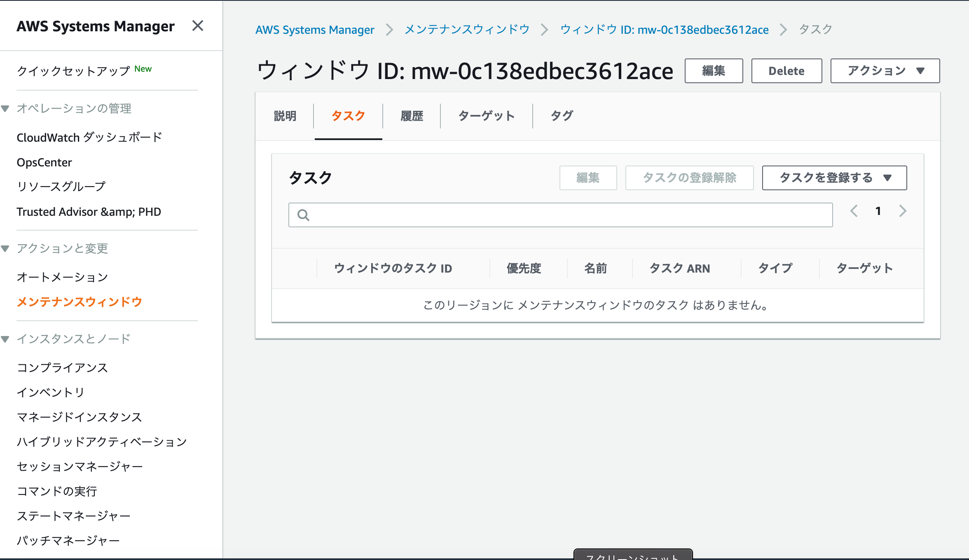The width and height of the screenshot is (969, 560).
Task: Close the AWS Systems Manager sidebar
Action: (x=198, y=26)
